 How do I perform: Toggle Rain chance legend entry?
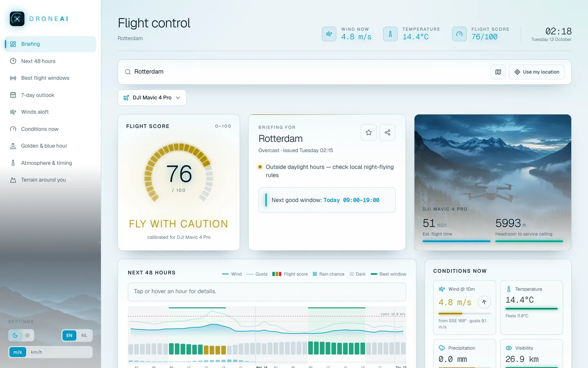point(328,274)
